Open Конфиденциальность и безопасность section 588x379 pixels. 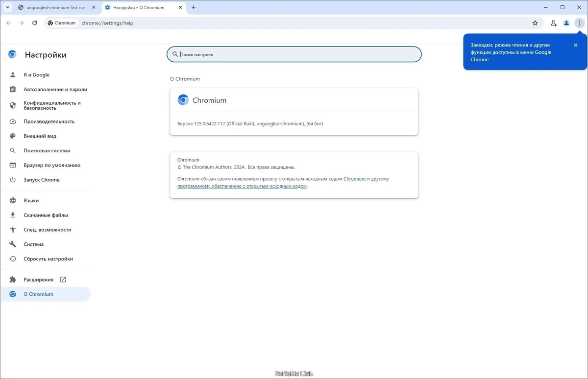[x=46, y=105]
